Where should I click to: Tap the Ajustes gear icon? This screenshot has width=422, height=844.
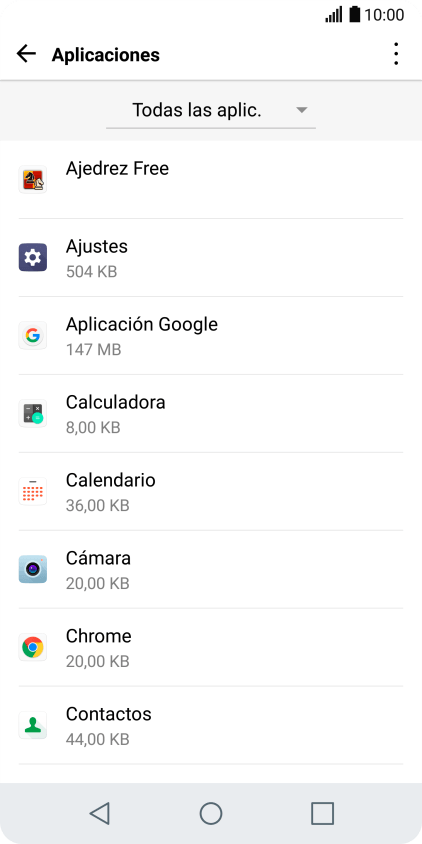click(33, 257)
